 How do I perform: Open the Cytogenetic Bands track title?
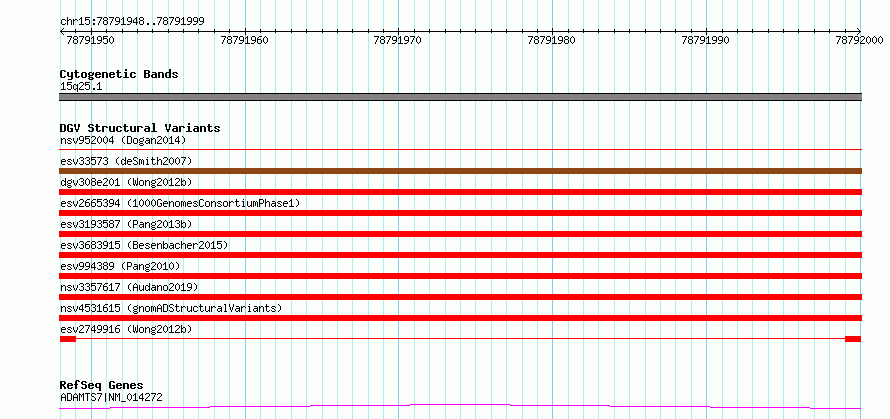coord(119,74)
